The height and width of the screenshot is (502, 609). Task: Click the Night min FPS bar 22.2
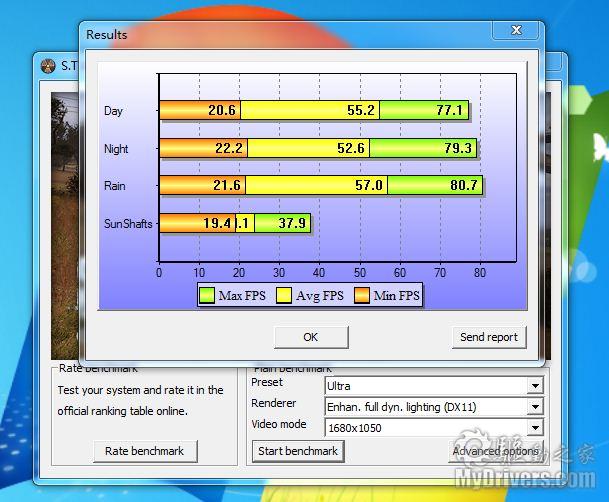[x=204, y=148]
